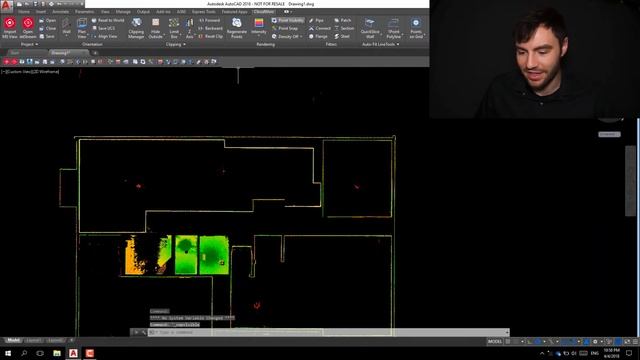640x360 pixels.
Task: Open the Insert ribbon tab
Action: (41, 11)
